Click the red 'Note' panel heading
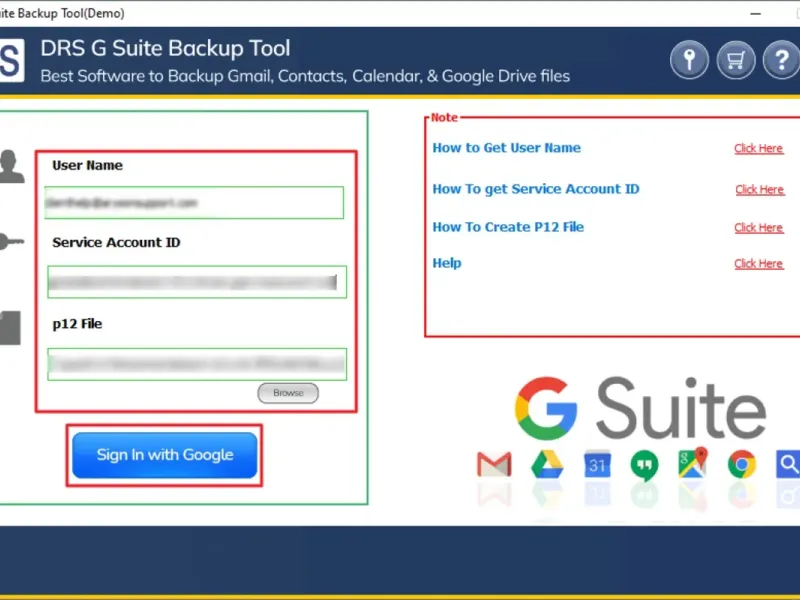 (x=444, y=117)
